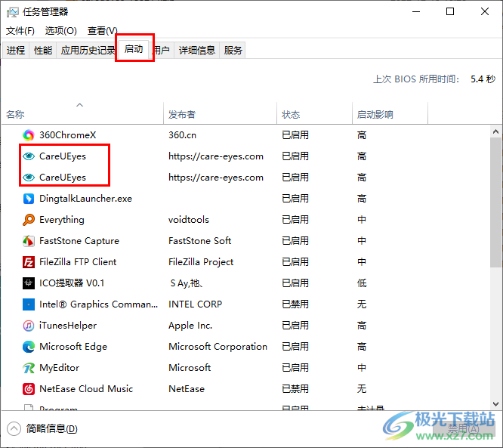Select NetEase Cloud Music entry name
The width and height of the screenshot is (503, 448).
tap(86, 389)
